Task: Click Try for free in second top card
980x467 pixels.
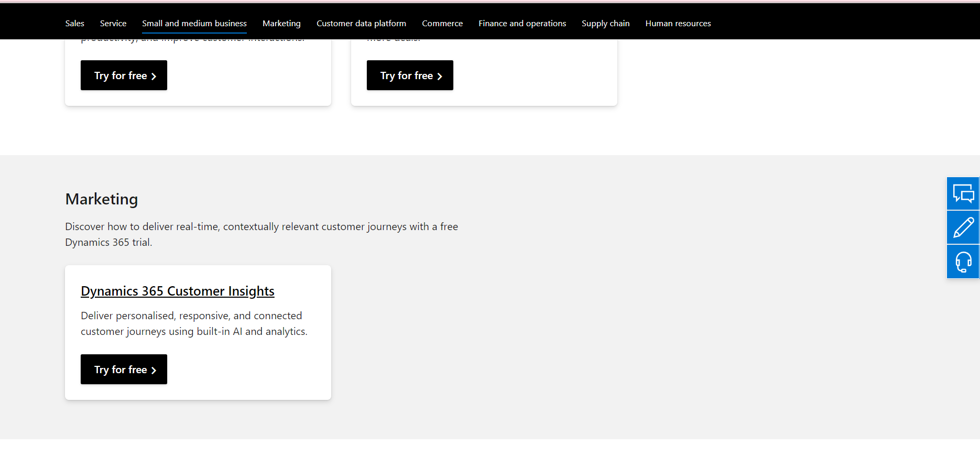Action: 410,75
